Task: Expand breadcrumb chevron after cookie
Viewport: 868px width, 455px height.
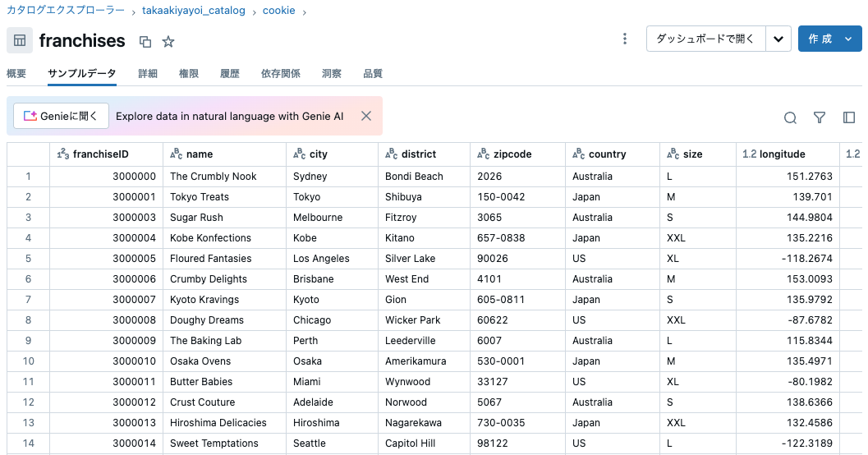Action: click(305, 12)
